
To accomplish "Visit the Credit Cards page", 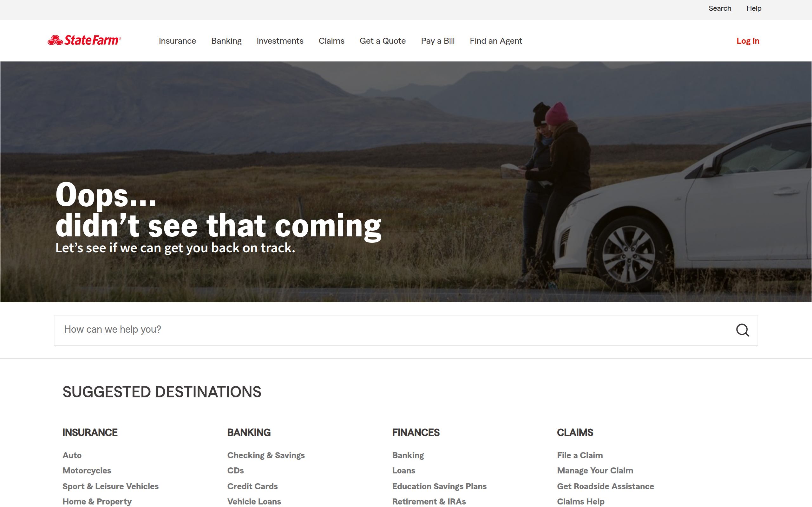I will [x=252, y=486].
